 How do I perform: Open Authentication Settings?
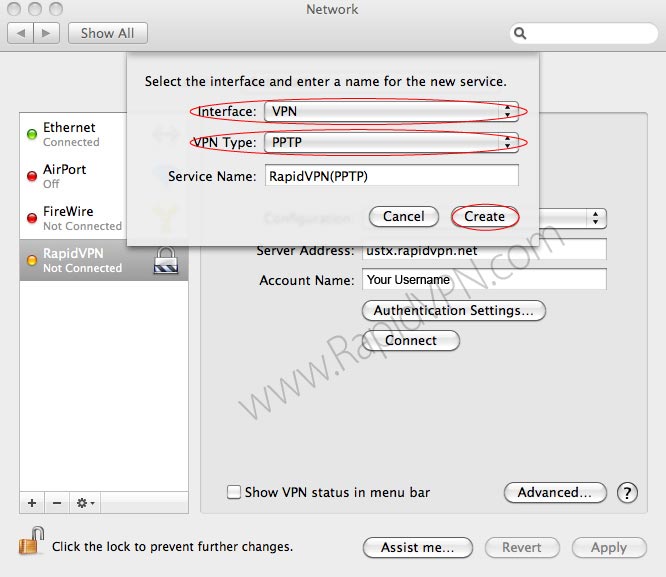(454, 311)
